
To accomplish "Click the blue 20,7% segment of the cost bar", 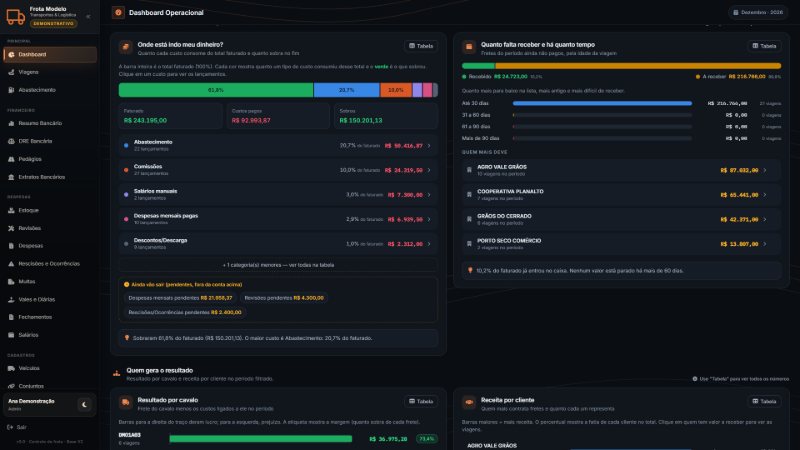I will coord(346,90).
